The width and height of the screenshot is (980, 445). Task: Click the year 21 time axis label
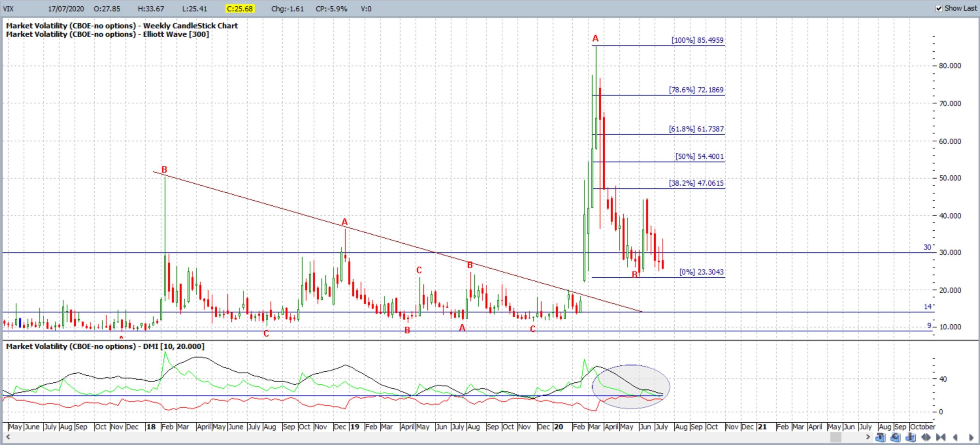pos(762,427)
